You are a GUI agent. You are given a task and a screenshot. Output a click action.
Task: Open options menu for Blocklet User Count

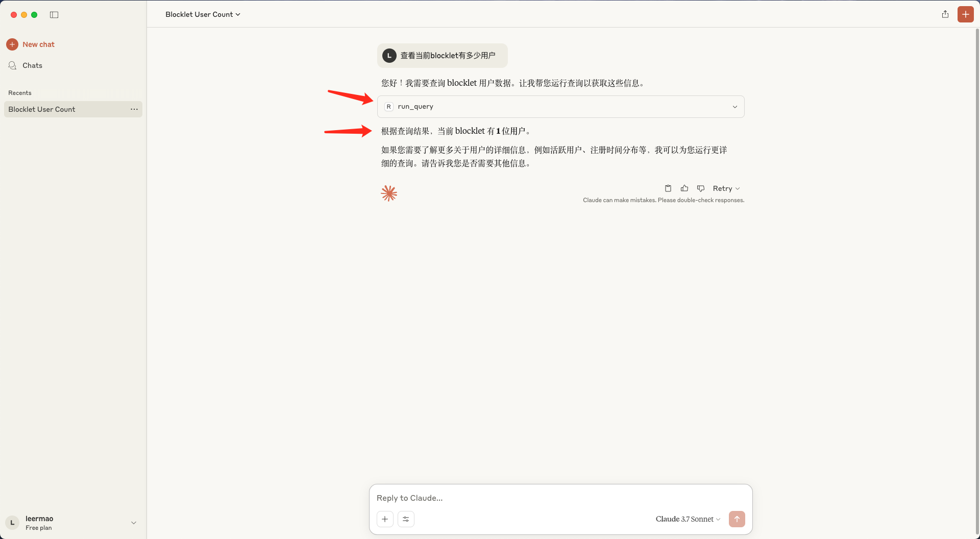coord(134,109)
